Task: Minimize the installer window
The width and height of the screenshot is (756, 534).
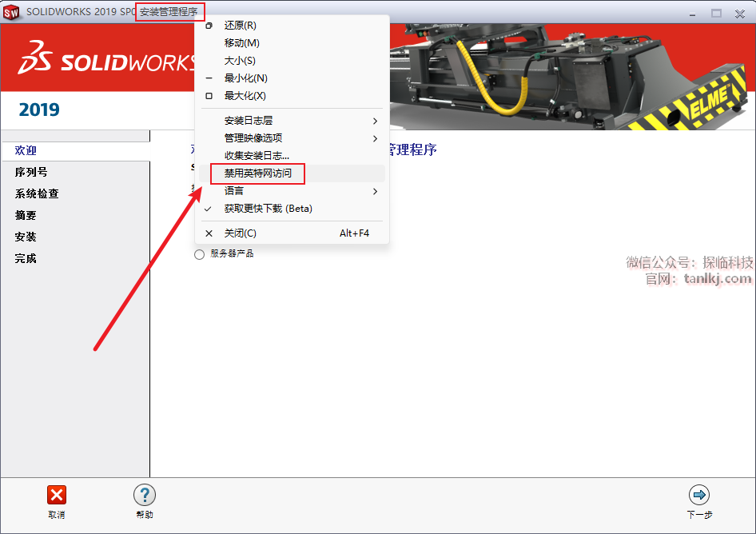Action: tap(692, 14)
